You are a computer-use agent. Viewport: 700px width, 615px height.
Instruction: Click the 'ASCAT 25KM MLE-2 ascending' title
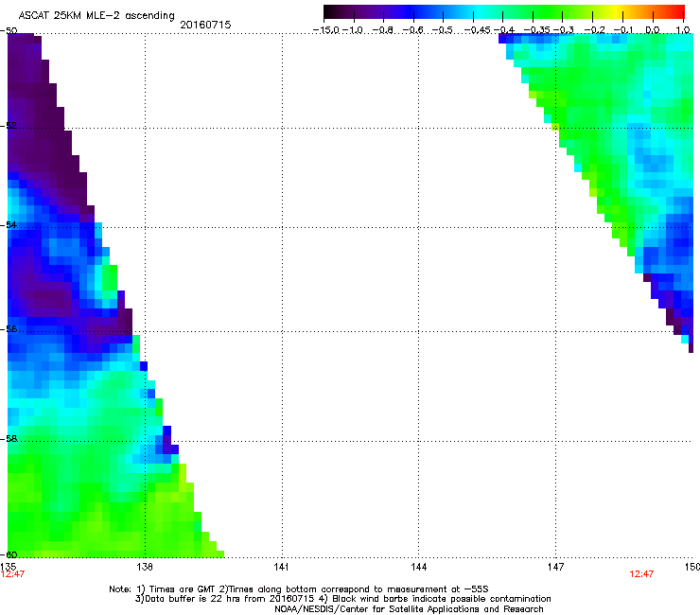point(96,16)
